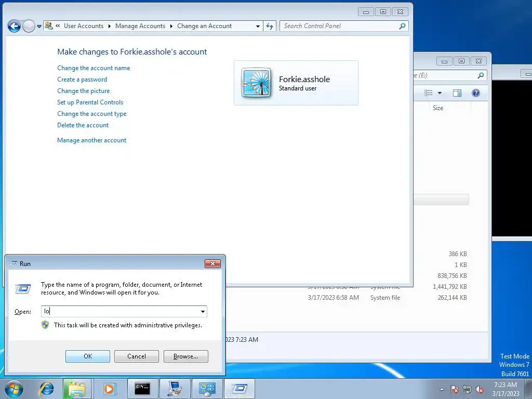The width and height of the screenshot is (532, 399).
Task: Open Change the picture link
Action: (84, 91)
